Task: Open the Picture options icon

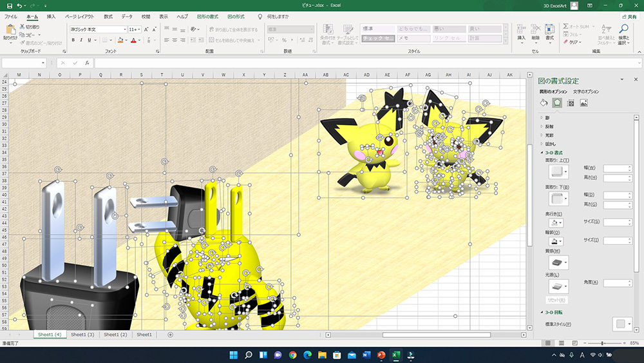Action: (x=583, y=103)
